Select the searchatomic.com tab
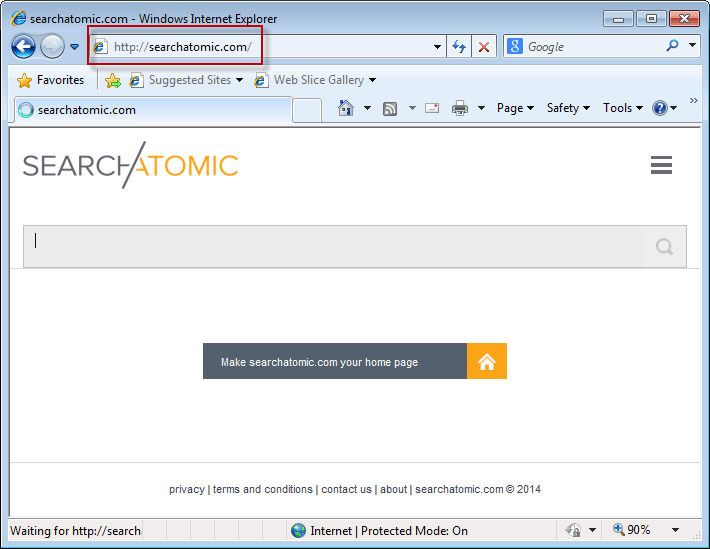 [x=153, y=110]
